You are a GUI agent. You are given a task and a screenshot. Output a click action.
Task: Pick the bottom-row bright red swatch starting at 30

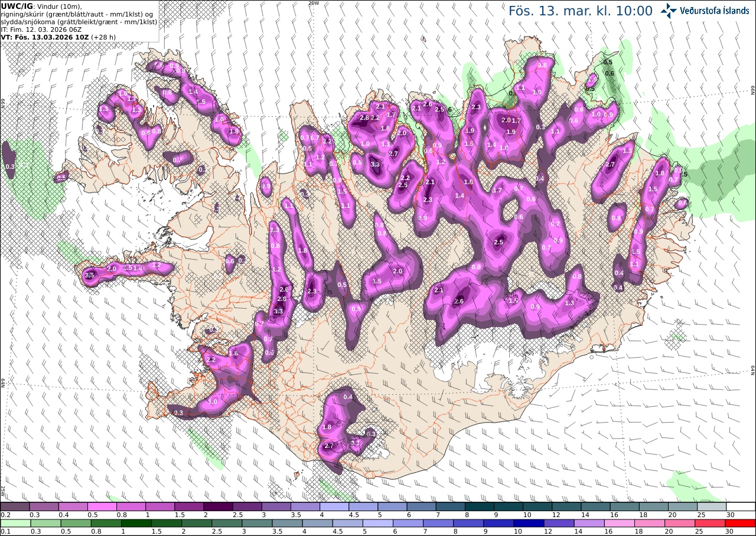tap(741, 523)
